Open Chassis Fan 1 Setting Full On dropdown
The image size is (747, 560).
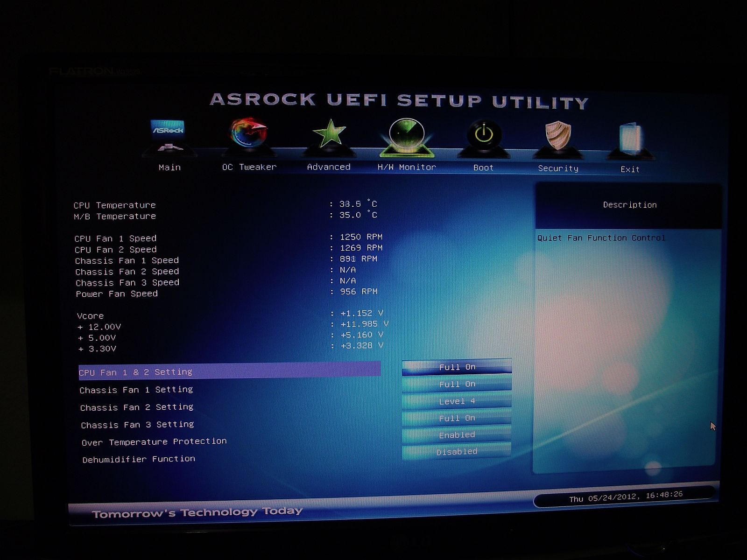click(457, 384)
